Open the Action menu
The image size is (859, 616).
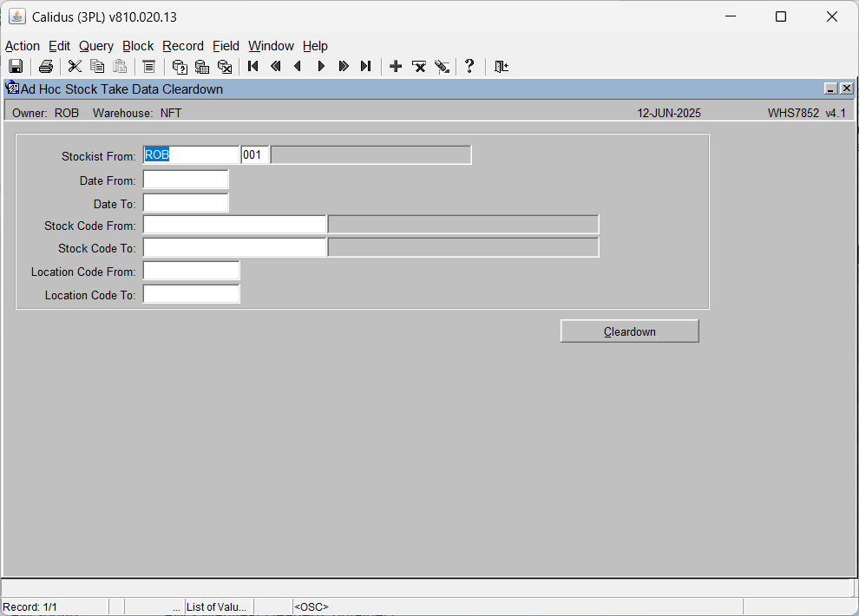pyautogui.click(x=23, y=46)
